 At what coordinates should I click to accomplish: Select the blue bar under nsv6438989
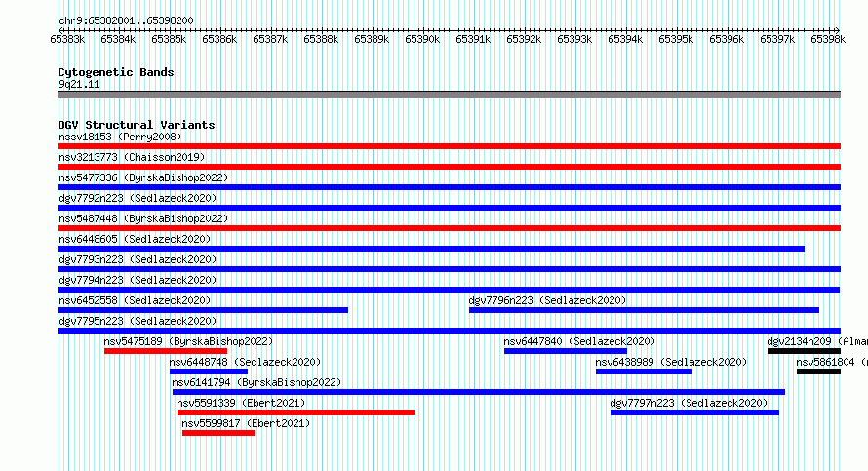tap(644, 372)
